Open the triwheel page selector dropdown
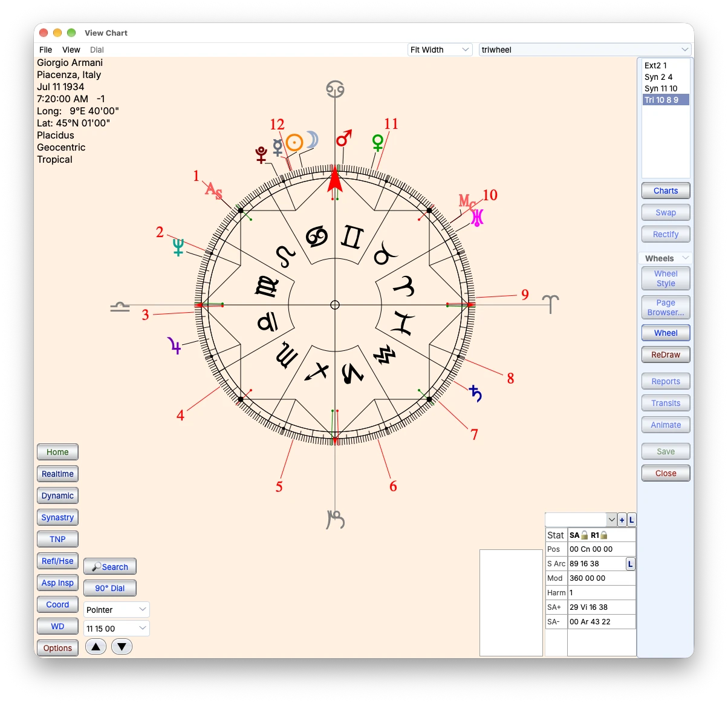The height and width of the screenshot is (703, 728). coord(585,50)
